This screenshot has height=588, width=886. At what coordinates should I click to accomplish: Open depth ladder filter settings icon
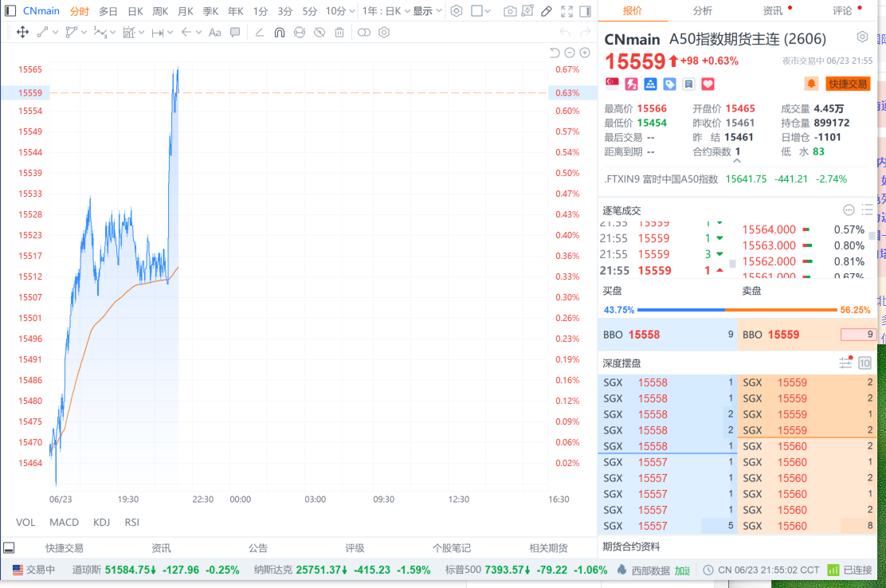pos(846,363)
